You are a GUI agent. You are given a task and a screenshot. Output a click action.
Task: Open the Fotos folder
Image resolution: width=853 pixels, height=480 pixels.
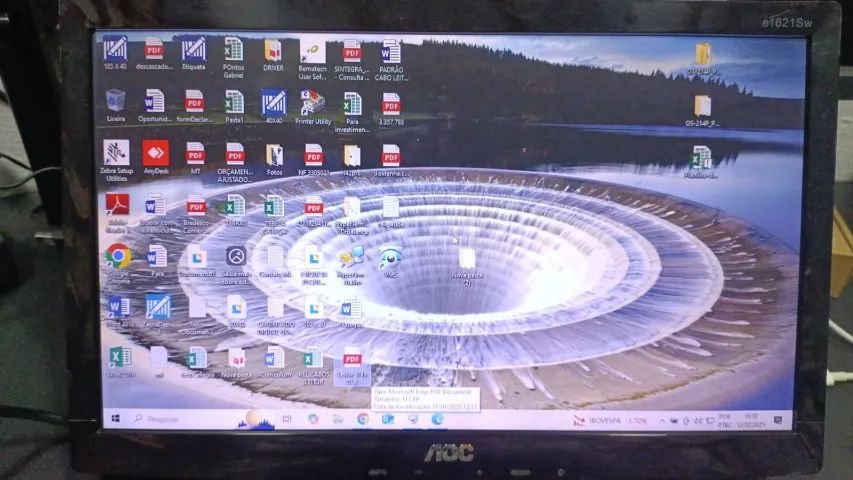pos(274,160)
